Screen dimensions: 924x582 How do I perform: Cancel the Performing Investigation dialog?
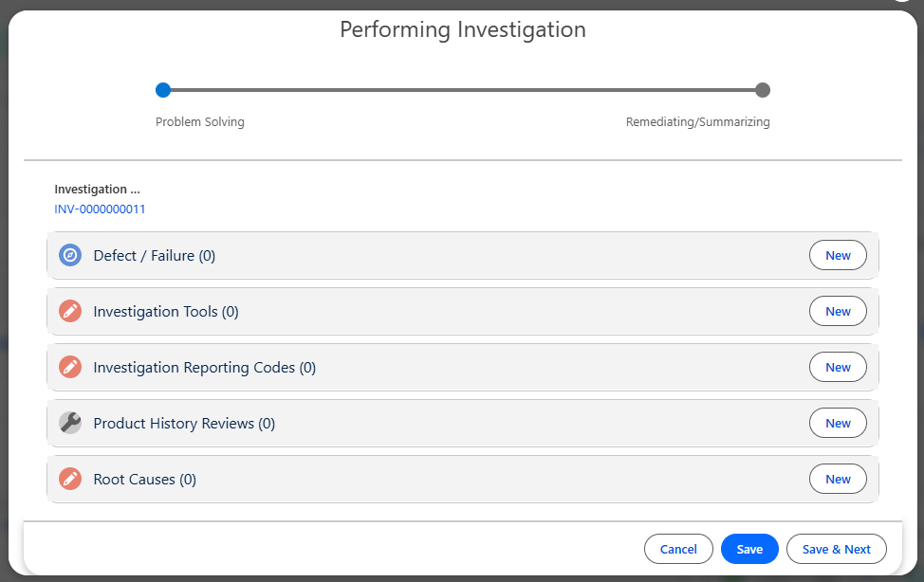(678, 550)
